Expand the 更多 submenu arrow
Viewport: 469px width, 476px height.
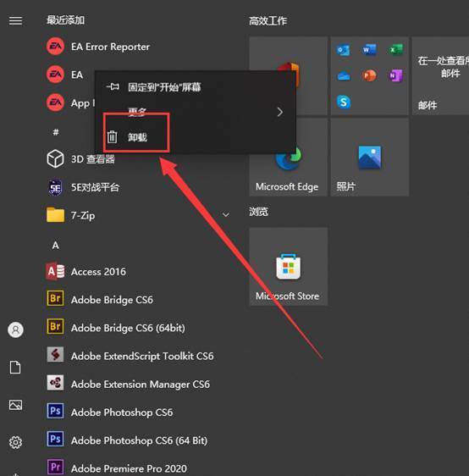point(280,113)
